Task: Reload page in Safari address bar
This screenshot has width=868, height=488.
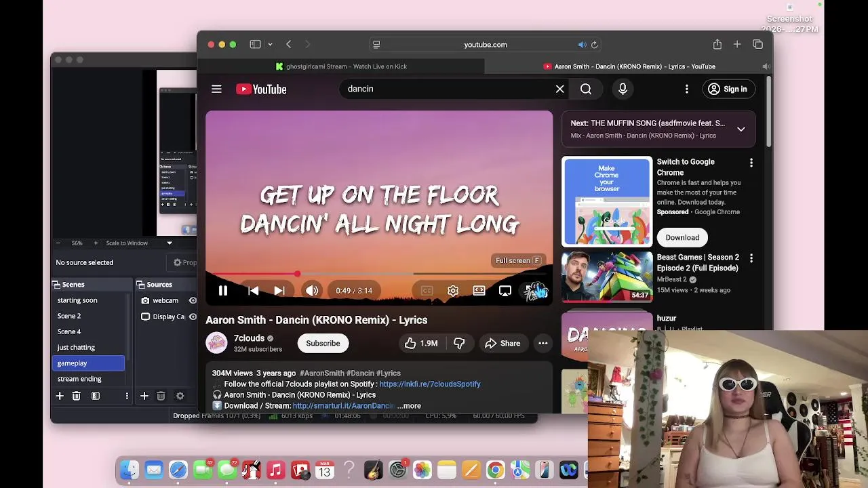Action: (594, 45)
